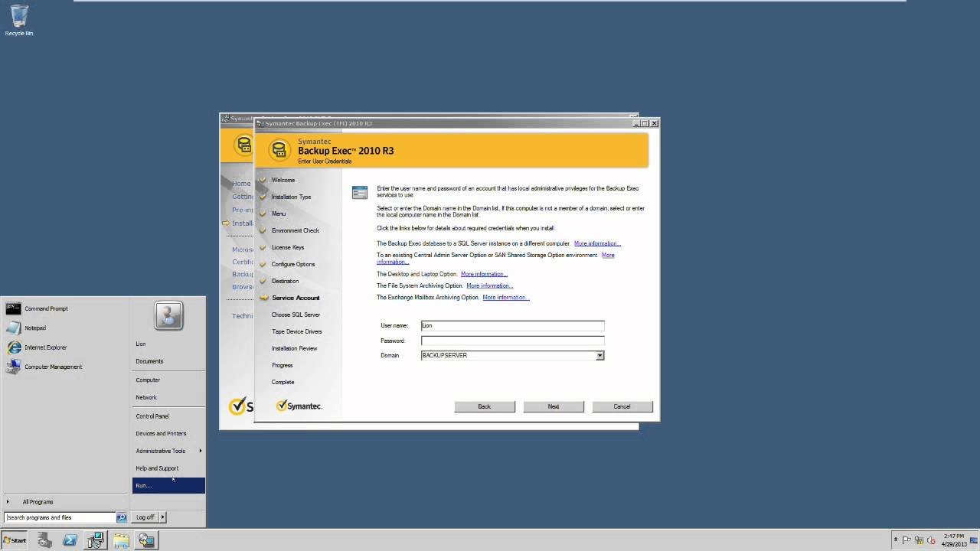The image size is (980, 551).
Task: Open the shutdown options arrow beside Log off
Action: (162, 517)
